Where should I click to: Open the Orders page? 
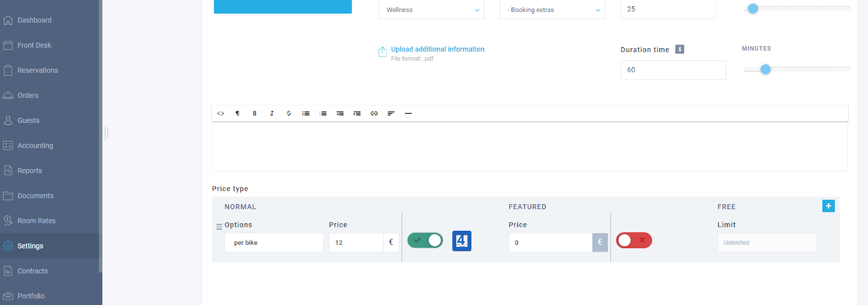(28, 95)
